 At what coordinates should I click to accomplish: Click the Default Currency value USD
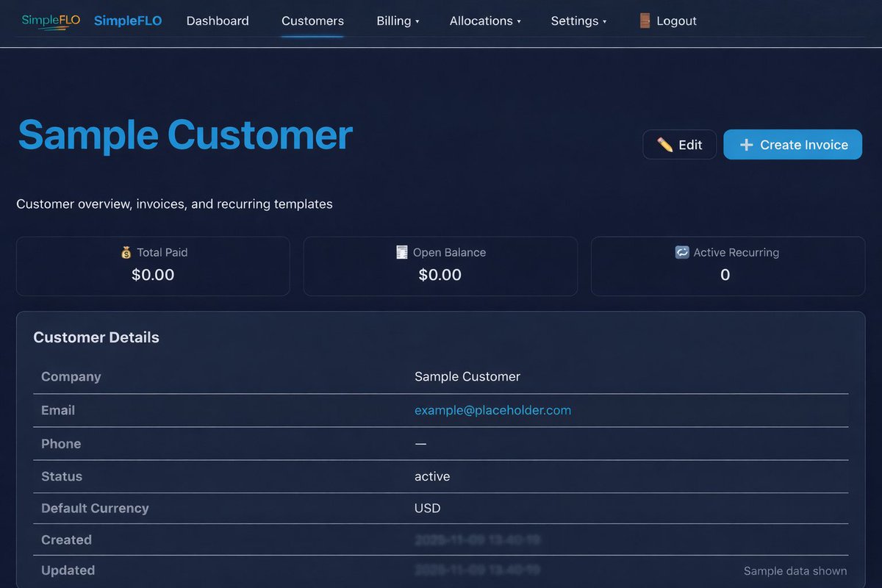point(428,508)
